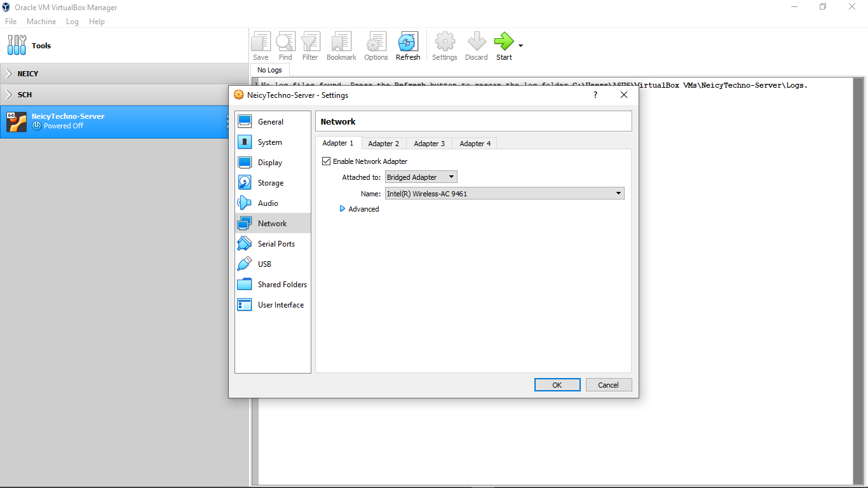This screenshot has height=488, width=868.
Task: Click the Settings gear in toolbar
Action: click(445, 46)
